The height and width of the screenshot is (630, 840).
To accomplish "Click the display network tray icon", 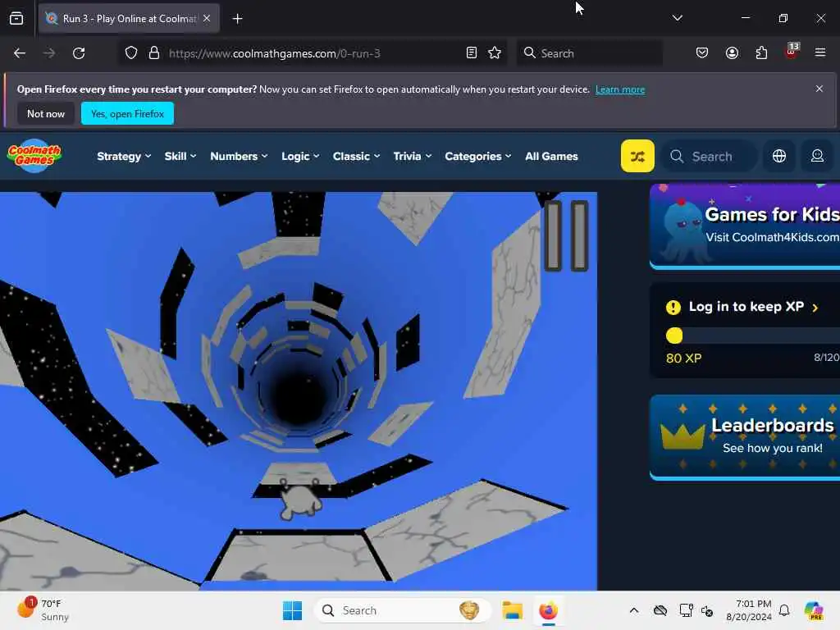I will [685, 610].
